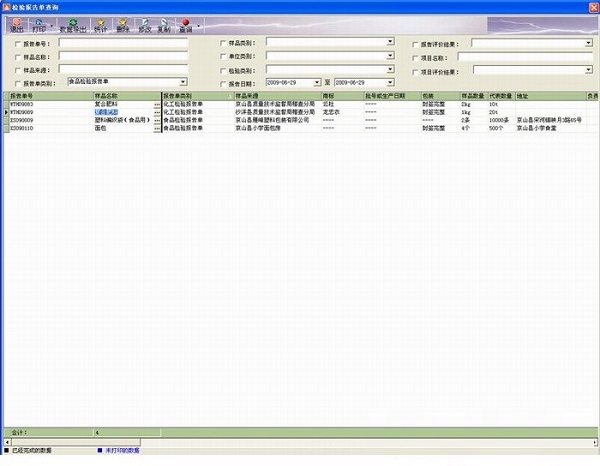Click the 退出 (Exit) toolbar icon
Viewport: 600px width, 466px height.
tap(17, 25)
